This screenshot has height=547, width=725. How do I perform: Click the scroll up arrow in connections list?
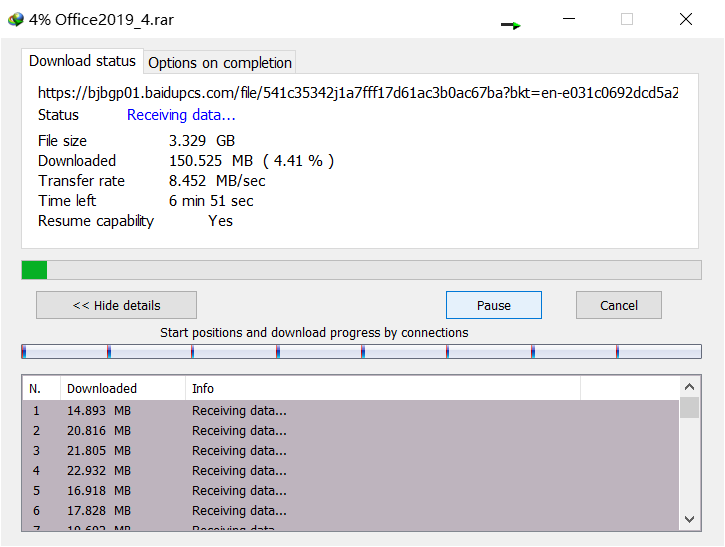pos(690,387)
